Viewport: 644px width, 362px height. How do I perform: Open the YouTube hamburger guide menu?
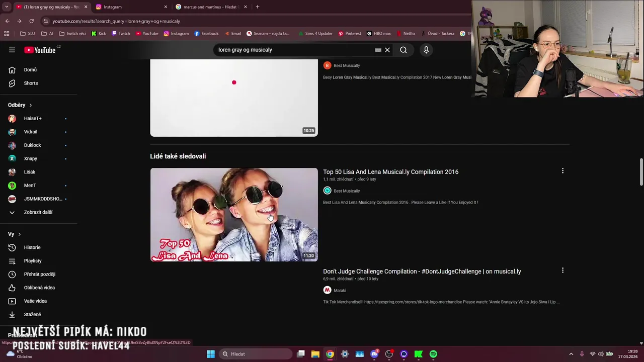[x=12, y=50]
